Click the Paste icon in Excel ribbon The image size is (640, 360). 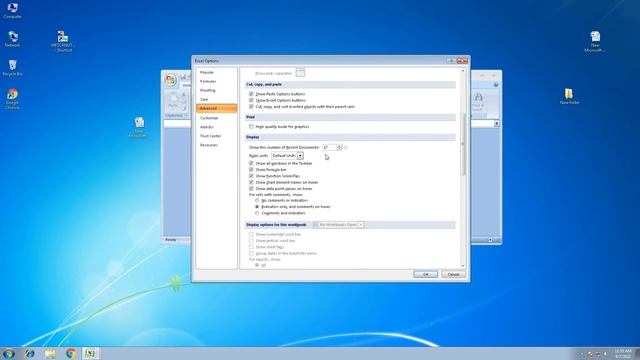tap(173, 100)
